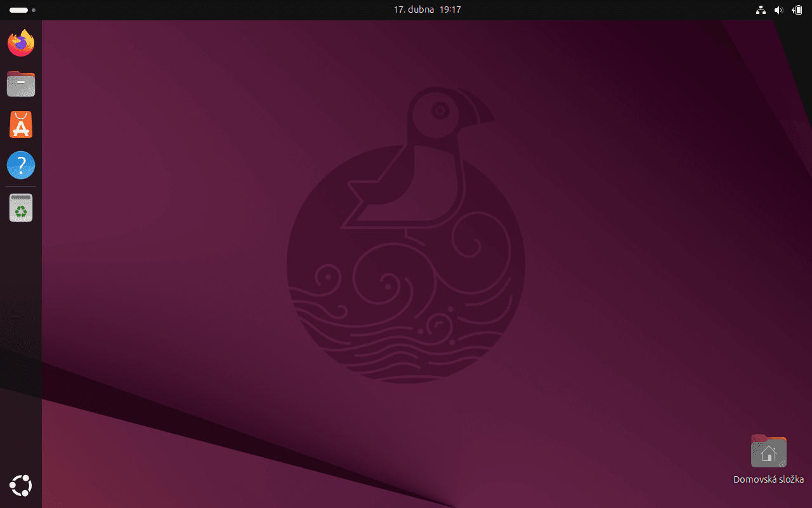812x508 pixels.
Task: Open the Domovská složka desktop folder
Action: [x=768, y=459]
